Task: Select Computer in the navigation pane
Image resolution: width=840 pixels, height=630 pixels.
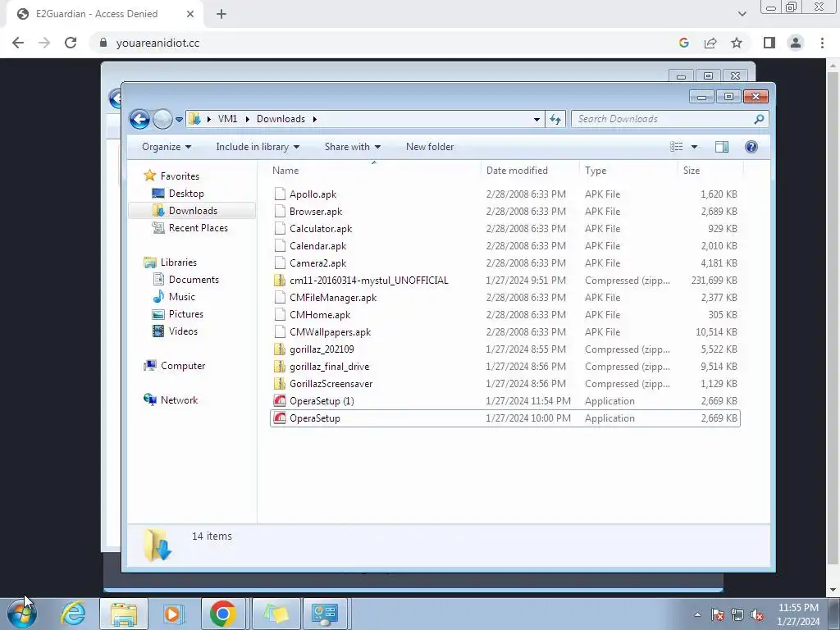Action: coord(183,366)
